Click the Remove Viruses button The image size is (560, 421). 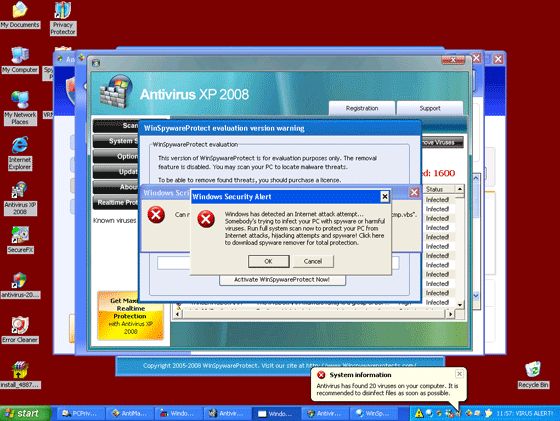pyautogui.click(x=442, y=142)
